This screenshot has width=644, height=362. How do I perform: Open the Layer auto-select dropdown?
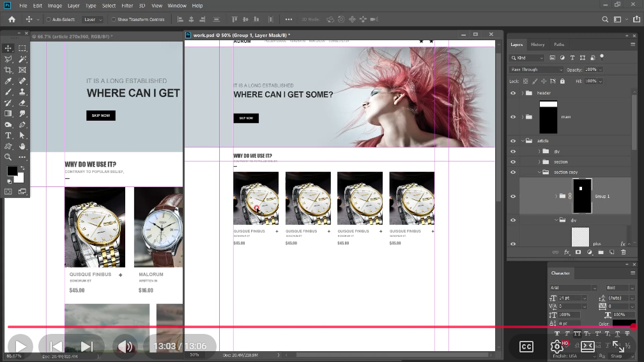tap(93, 19)
